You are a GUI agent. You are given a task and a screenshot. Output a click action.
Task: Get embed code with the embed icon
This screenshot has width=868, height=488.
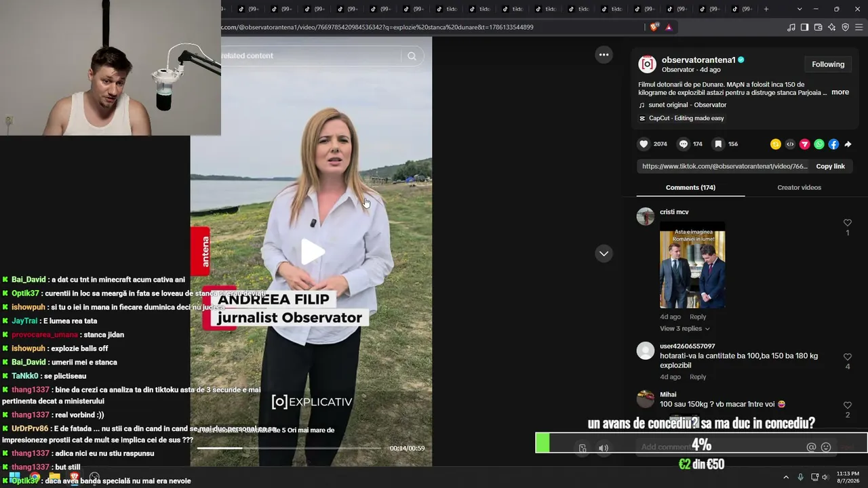pyautogui.click(x=790, y=144)
